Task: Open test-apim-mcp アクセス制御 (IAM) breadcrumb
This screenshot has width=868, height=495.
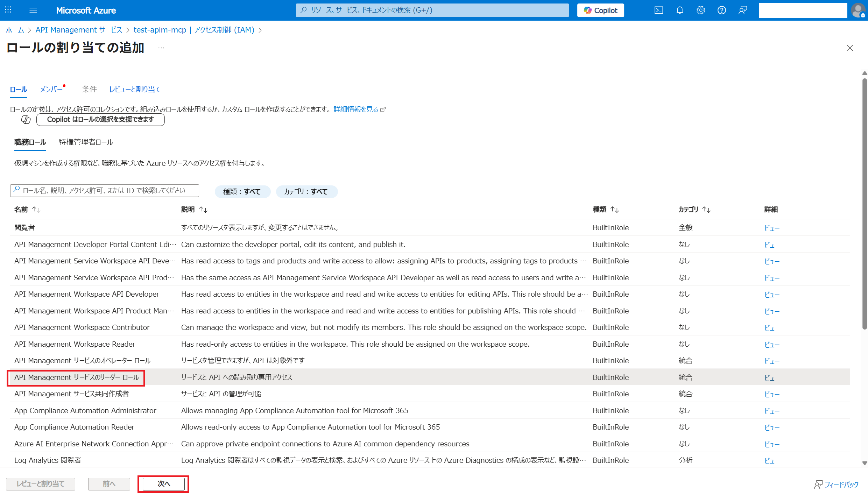Action: coord(194,30)
